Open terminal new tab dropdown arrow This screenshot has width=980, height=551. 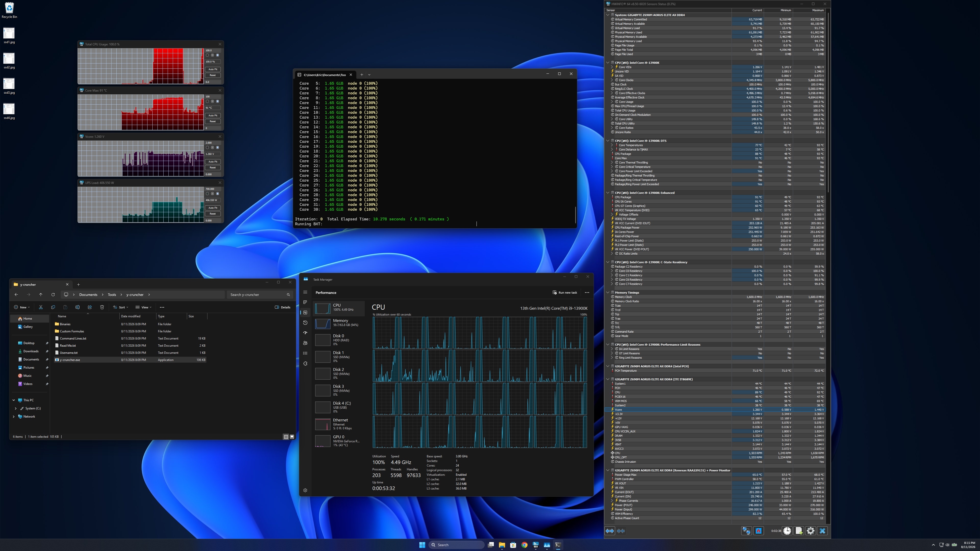369,74
